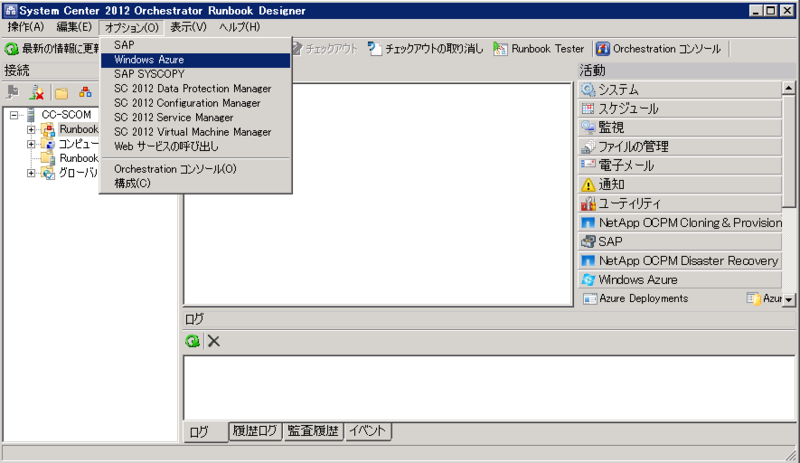Click the network hierarchy icon in 接続 toolbar
This screenshot has width=800, height=463.
85,92
